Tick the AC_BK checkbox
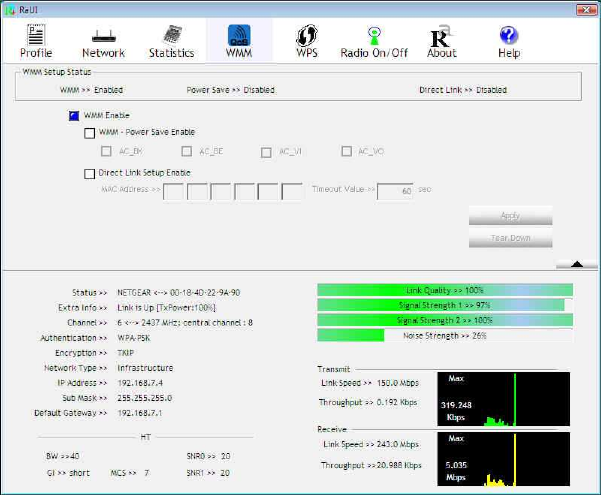The height and width of the screenshot is (495, 601). pos(106,151)
